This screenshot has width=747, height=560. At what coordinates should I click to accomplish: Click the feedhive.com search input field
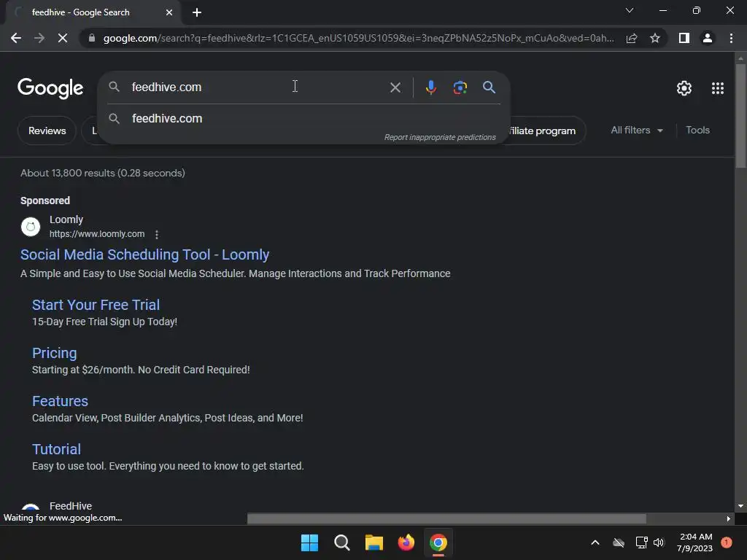[258, 87]
